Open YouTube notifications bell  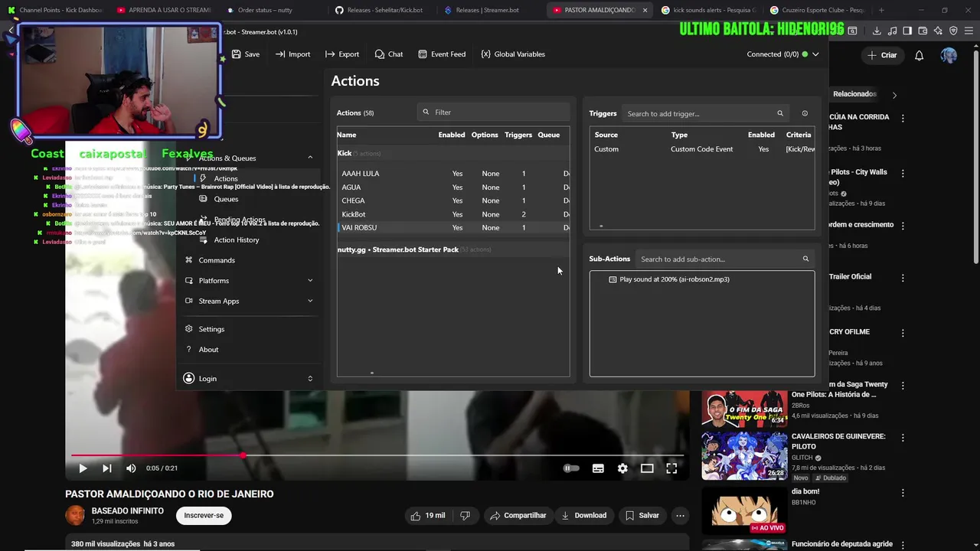point(920,55)
